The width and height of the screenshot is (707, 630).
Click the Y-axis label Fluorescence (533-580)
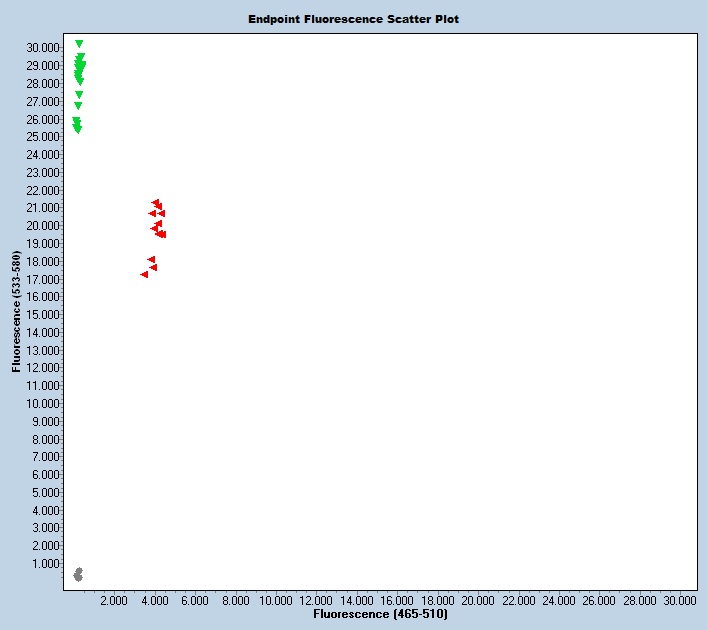(x=16, y=311)
